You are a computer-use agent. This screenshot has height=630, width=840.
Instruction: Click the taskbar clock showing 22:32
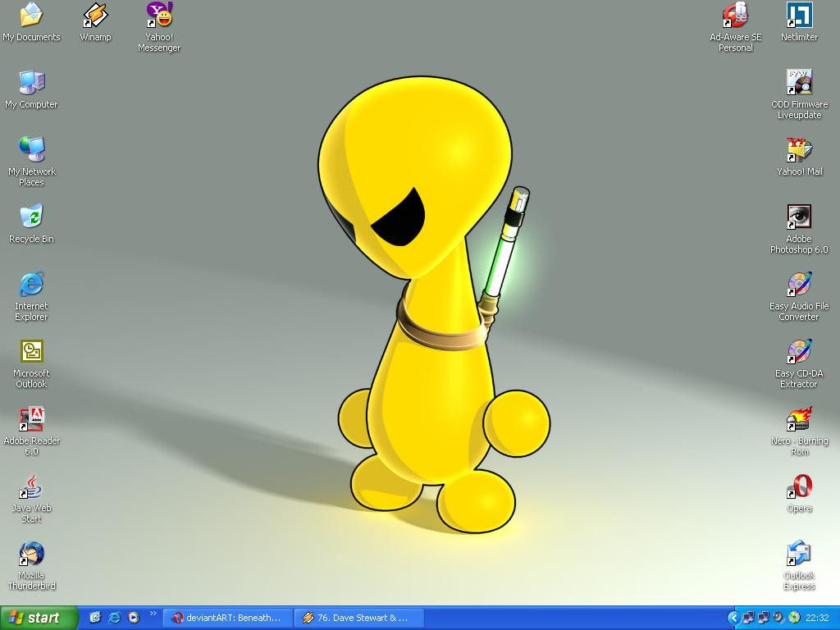point(817,618)
